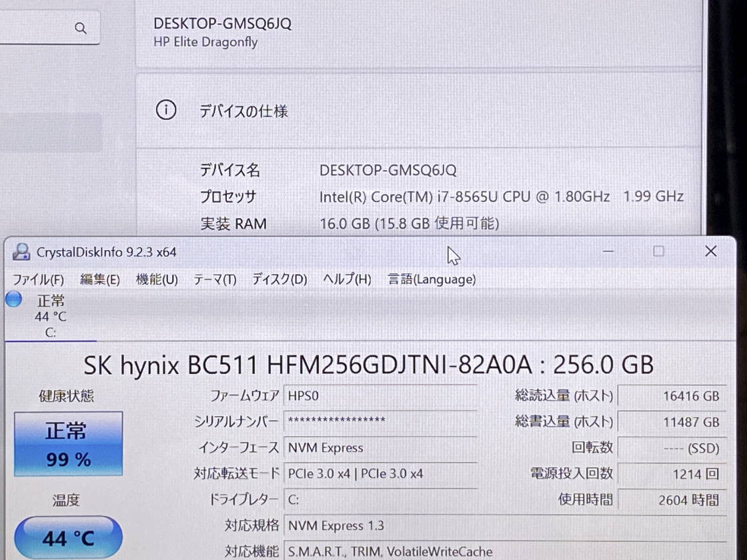Viewport: 747px width, 560px height.
Task: Click the processor value Intel(R) Core(TM) i7-8565U
Action: pyautogui.click(x=501, y=197)
